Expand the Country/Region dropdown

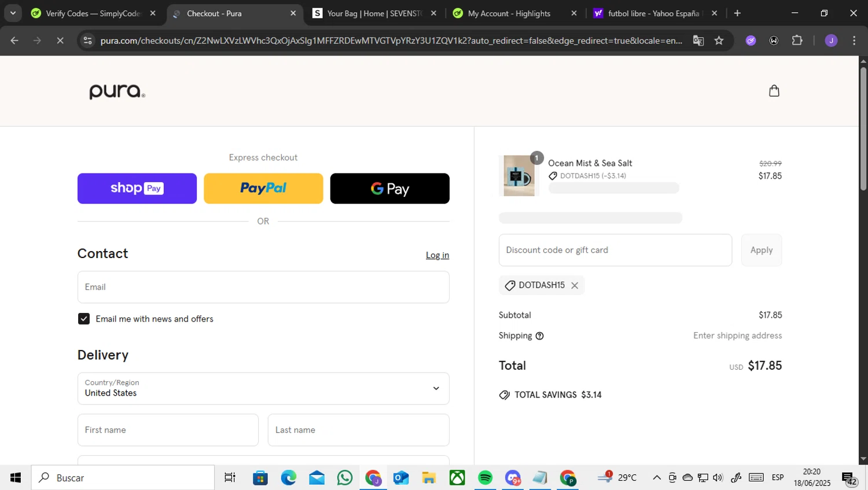263,389
